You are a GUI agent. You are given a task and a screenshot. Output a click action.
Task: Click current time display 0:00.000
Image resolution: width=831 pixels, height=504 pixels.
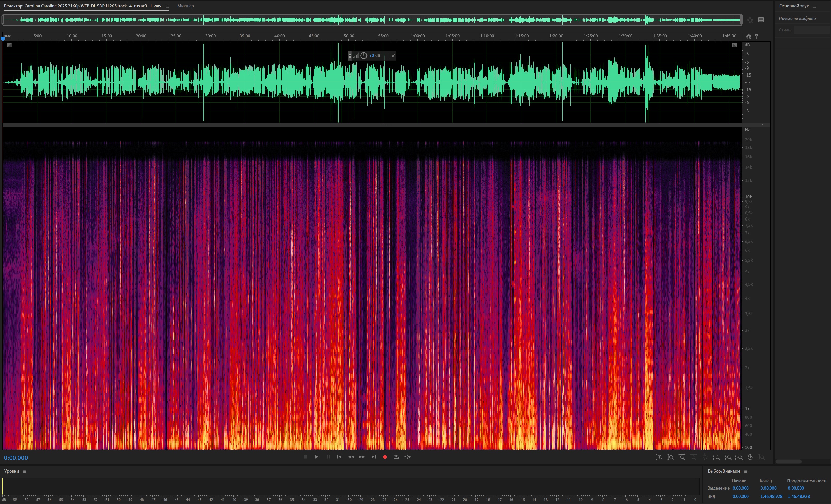pyautogui.click(x=16, y=458)
